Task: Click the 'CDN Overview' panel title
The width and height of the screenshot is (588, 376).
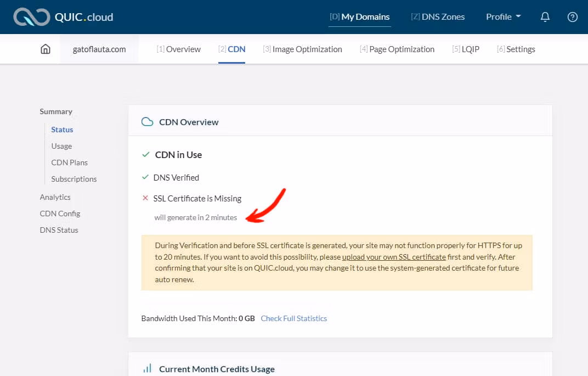Action: pos(189,122)
